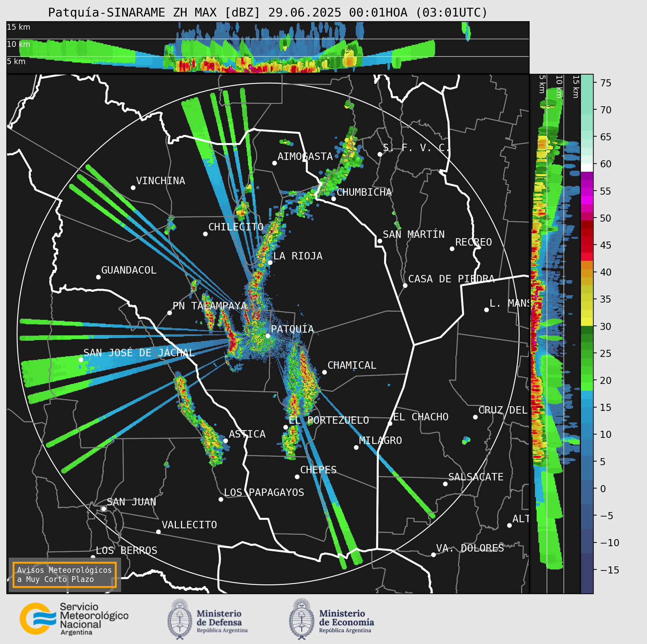Click the white dot marking Vinchina
The image size is (647, 644).
click(133, 188)
